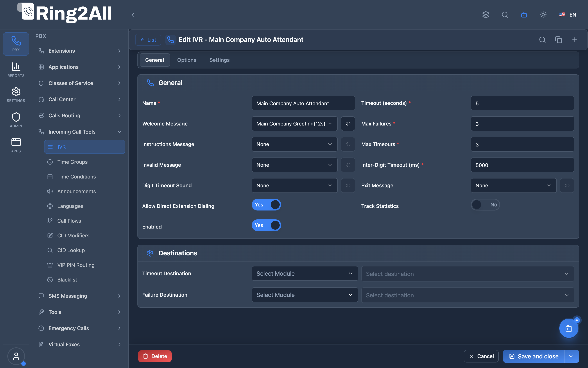Viewport: 588px width, 368px height.
Task: Click Save and close button
Action: [x=534, y=356]
